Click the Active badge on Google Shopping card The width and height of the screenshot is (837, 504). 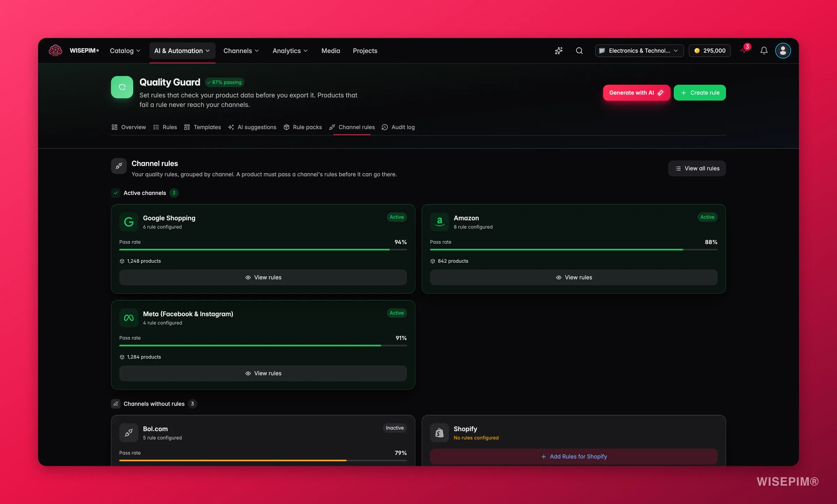pos(397,217)
